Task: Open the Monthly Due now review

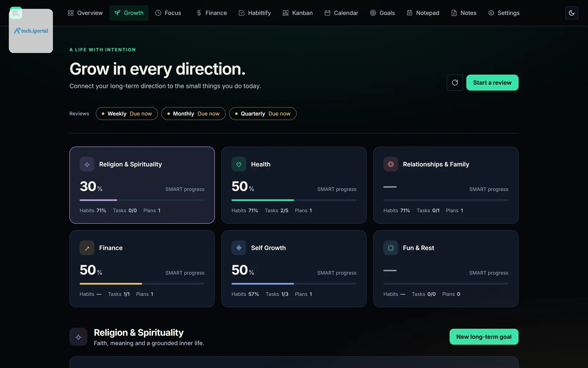Action: click(194, 114)
